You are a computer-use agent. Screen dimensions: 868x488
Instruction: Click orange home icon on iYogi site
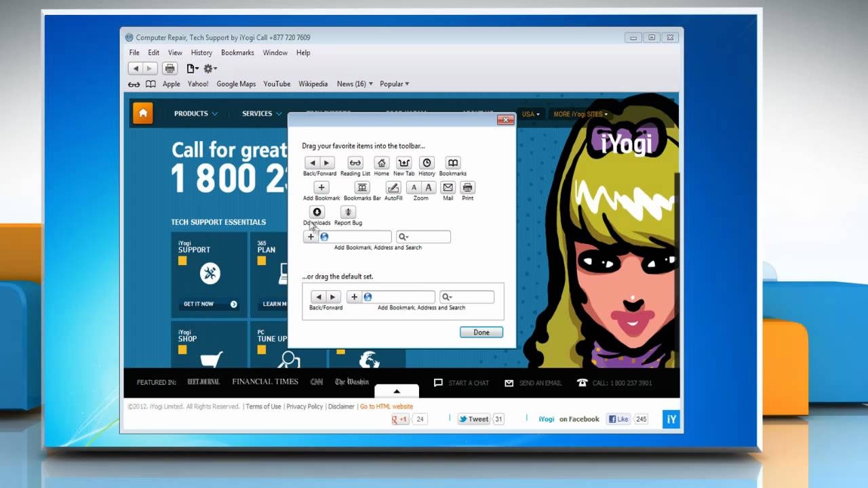pos(142,113)
